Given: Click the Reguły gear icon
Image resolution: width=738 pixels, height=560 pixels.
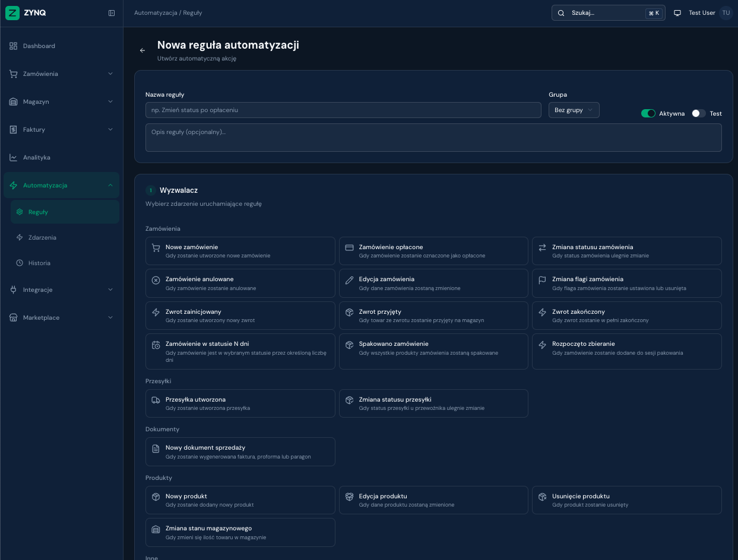Looking at the screenshot, I should (x=20, y=212).
